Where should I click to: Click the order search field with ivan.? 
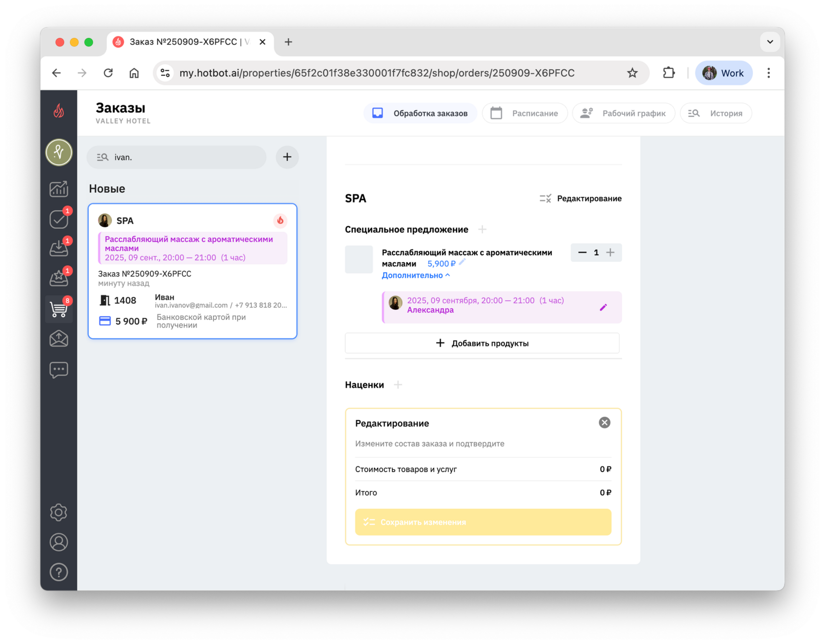point(177,157)
